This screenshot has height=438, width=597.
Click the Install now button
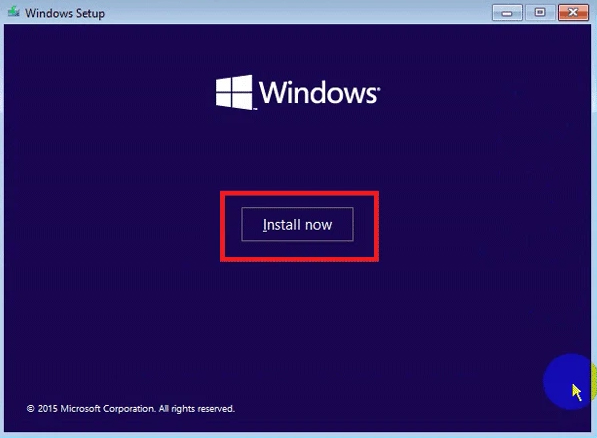[x=297, y=224]
